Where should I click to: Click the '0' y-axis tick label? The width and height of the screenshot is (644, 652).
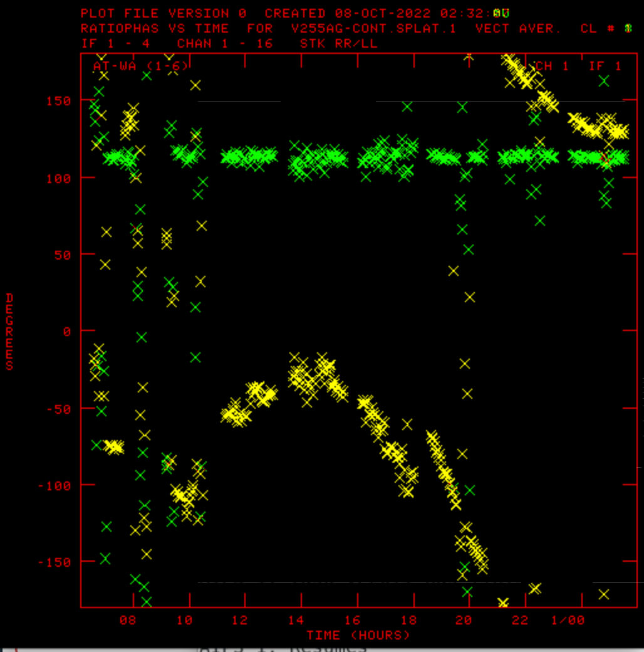pos(68,331)
